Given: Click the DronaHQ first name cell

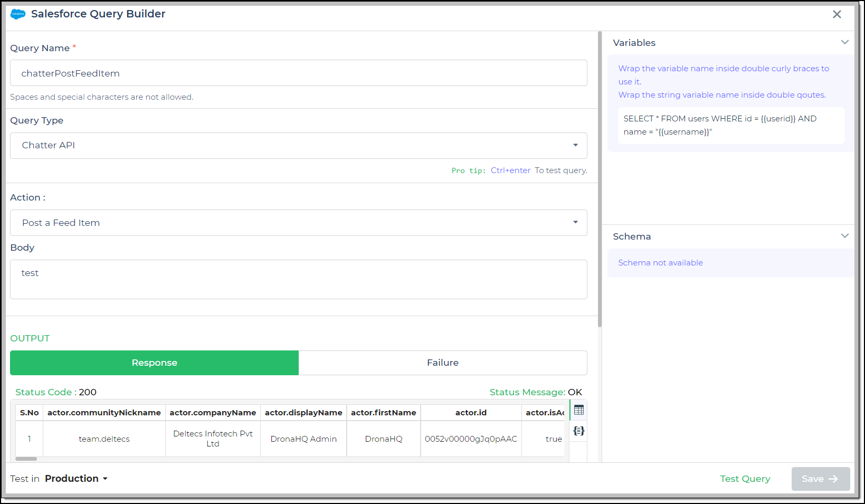Looking at the screenshot, I should 384,439.
